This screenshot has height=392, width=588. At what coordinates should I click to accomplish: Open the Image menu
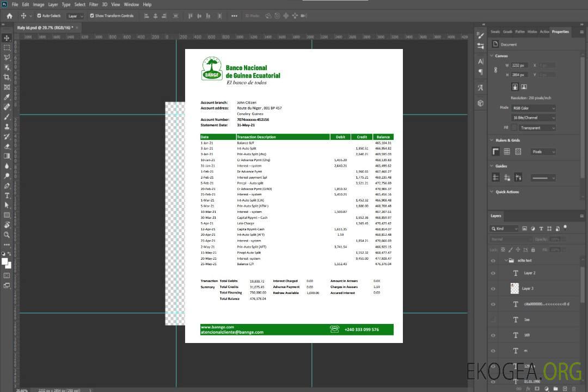[x=39, y=4]
